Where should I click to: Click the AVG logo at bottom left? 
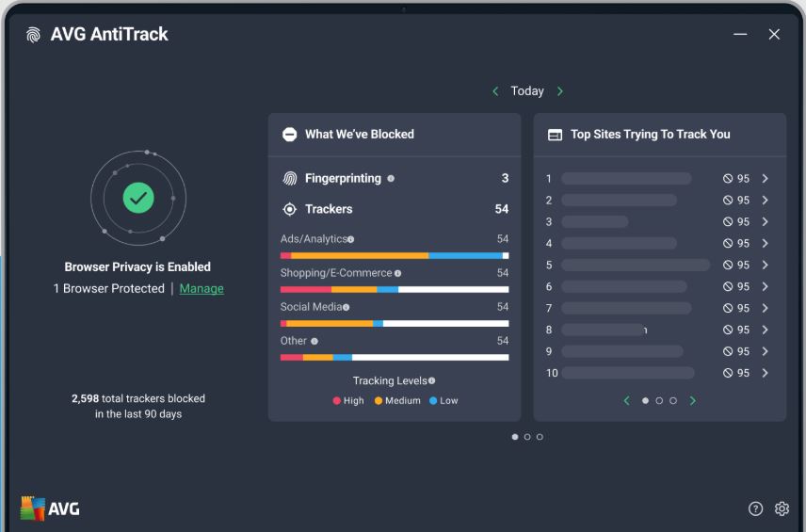click(50, 508)
